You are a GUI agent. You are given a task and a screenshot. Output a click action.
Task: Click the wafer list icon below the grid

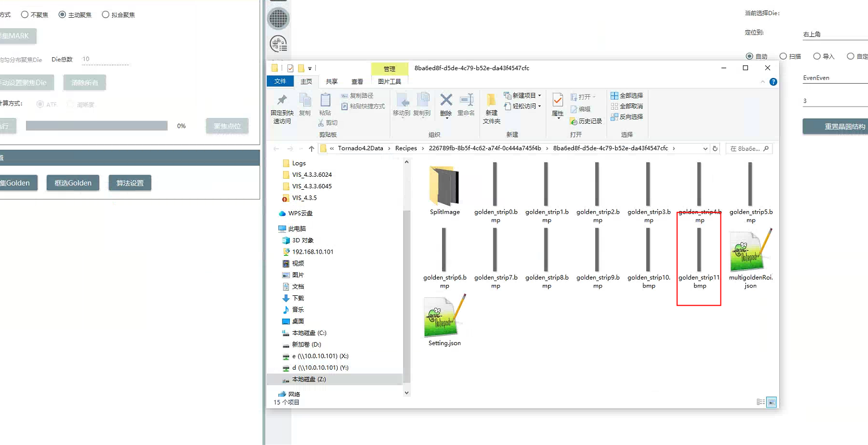278,44
